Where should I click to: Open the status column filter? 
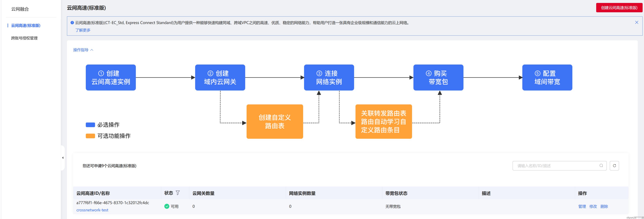[x=178, y=193]
